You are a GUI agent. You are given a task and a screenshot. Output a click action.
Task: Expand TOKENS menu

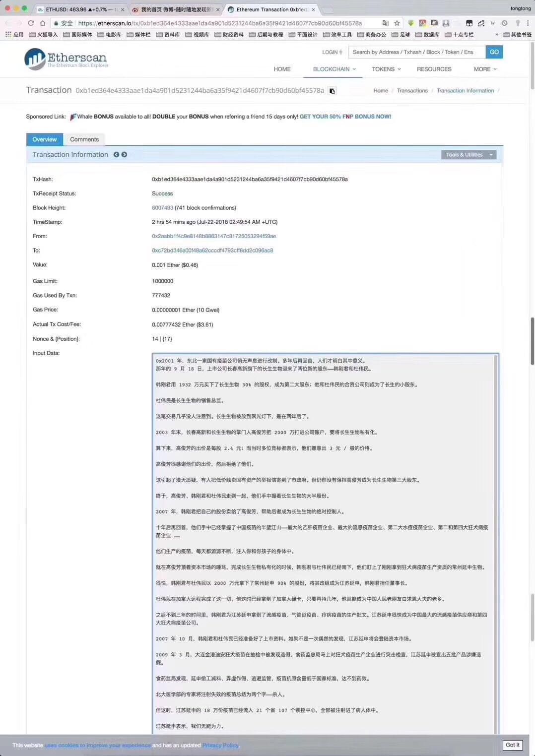coord(386,69)
